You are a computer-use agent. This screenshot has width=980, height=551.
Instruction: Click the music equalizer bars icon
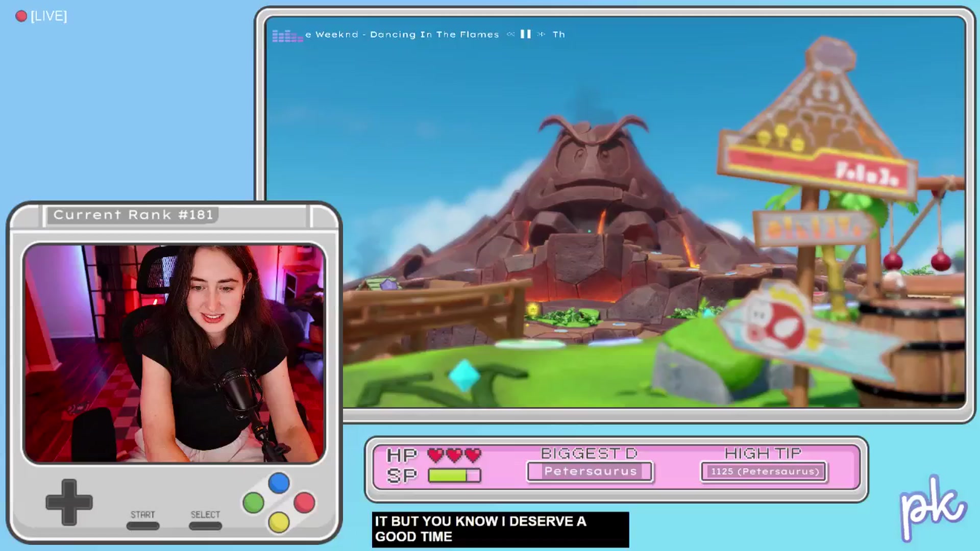pyautogui.click(x=287, y=36)
